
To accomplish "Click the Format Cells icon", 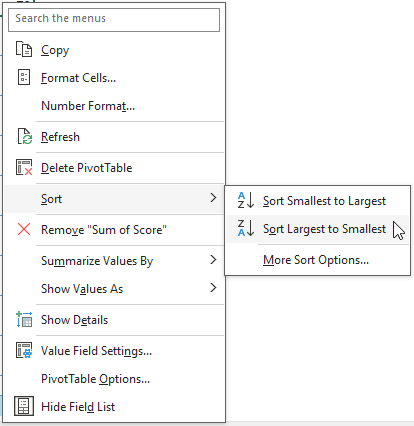I will tap(24, 77).
